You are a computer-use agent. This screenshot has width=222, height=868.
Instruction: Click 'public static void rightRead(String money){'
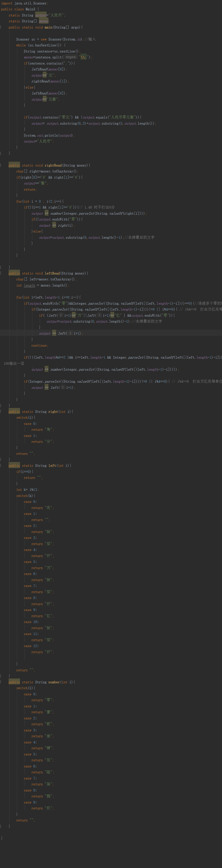pos(49,166)
